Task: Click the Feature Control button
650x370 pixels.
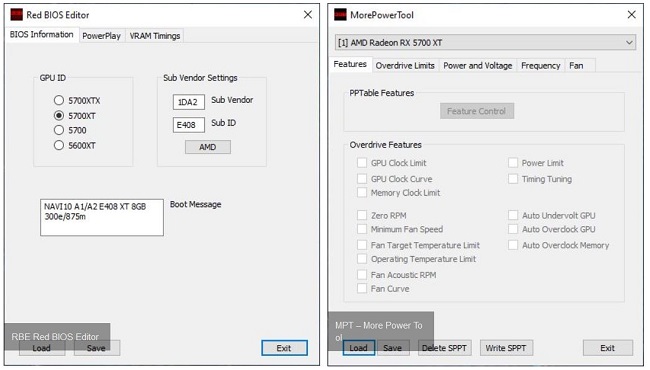Action: (x=477, y=111)
